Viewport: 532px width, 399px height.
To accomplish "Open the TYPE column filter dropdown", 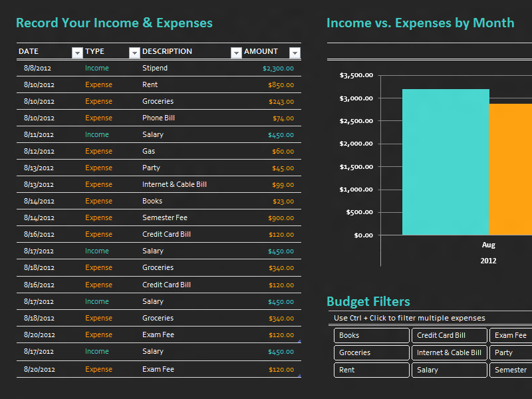I will [x=134, y=53].
